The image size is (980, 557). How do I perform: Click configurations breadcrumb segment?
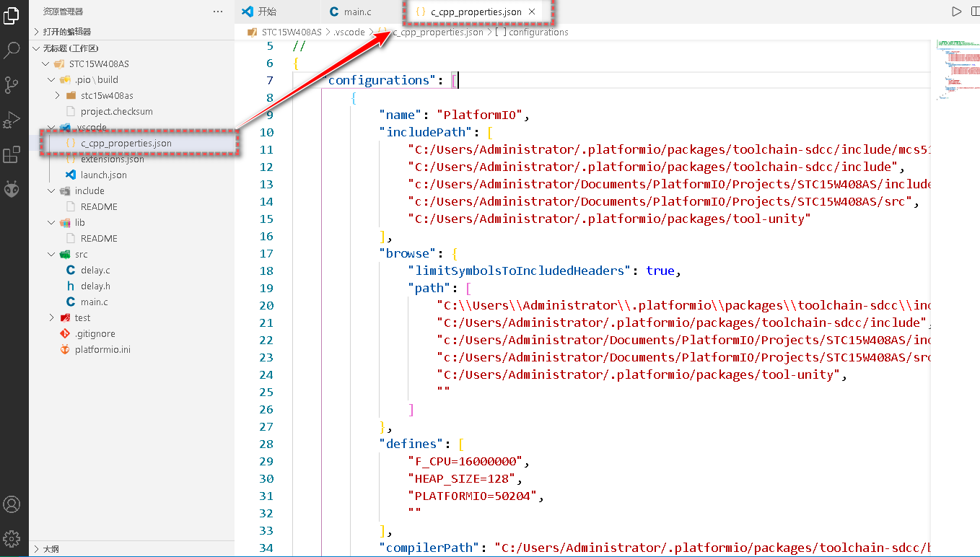click(x=538, y=32)
